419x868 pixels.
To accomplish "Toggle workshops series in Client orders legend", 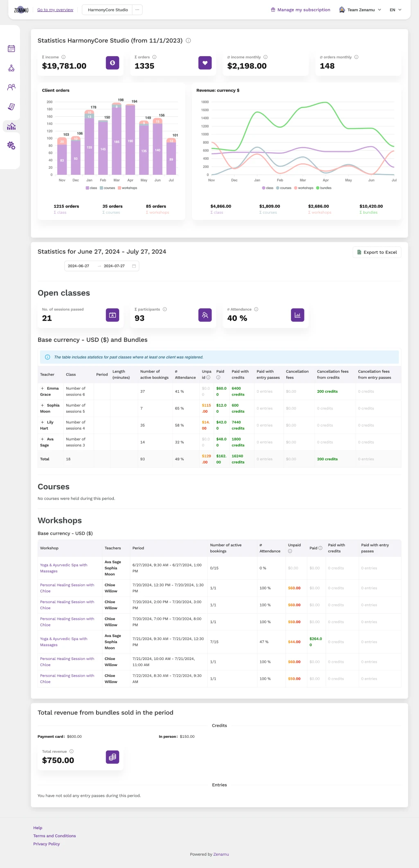I will click(x=127, y=188).
